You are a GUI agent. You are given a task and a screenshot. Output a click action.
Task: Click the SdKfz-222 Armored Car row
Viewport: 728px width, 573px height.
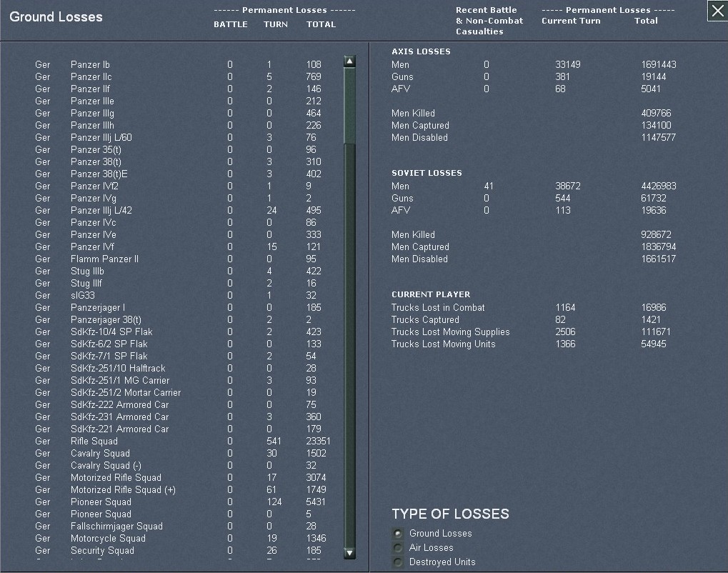click(119, 405)
